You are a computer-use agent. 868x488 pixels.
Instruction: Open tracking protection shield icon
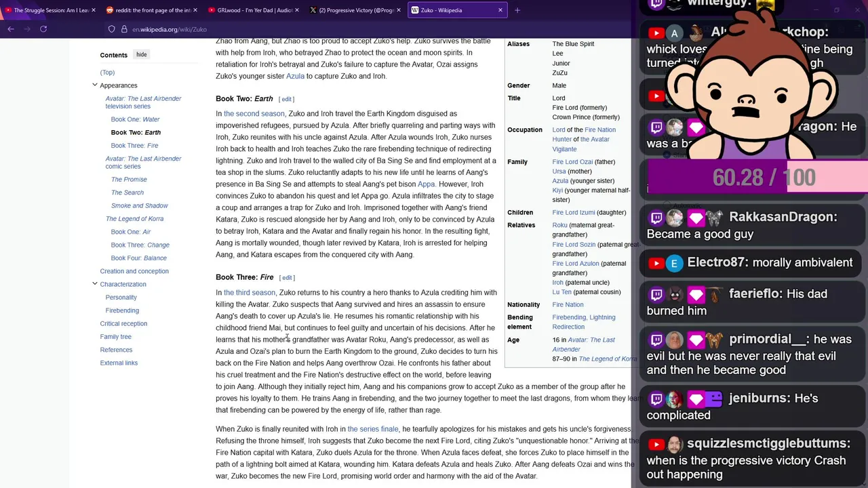click(x=111, y=29)
